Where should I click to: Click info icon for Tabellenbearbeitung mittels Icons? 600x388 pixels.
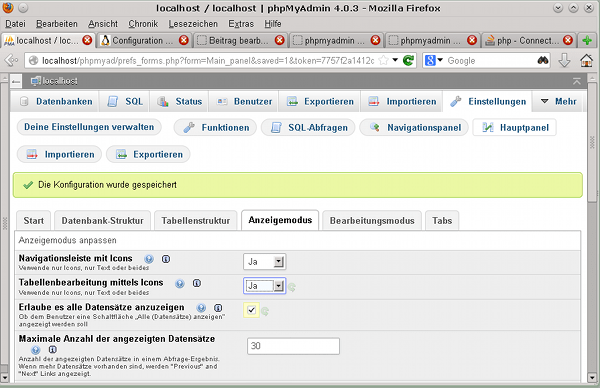coord(197,283)
